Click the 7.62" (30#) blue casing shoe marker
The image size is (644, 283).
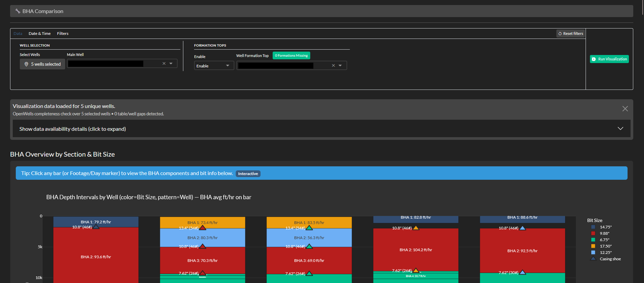pyautogui.click(x=522, y=272)
